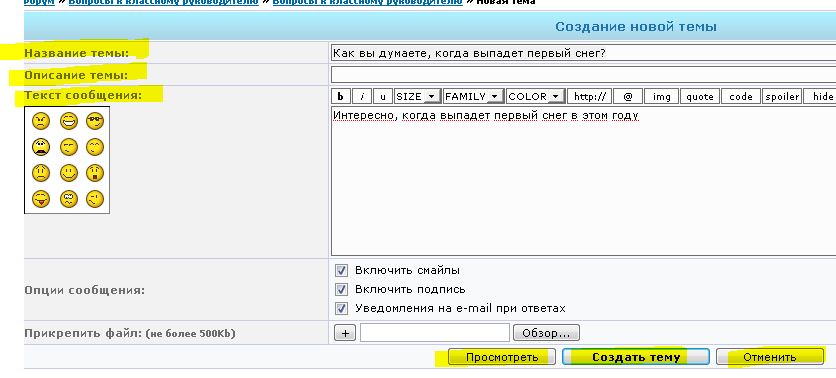
Task: Insert a link with http:// button
Action: [589, 96]
